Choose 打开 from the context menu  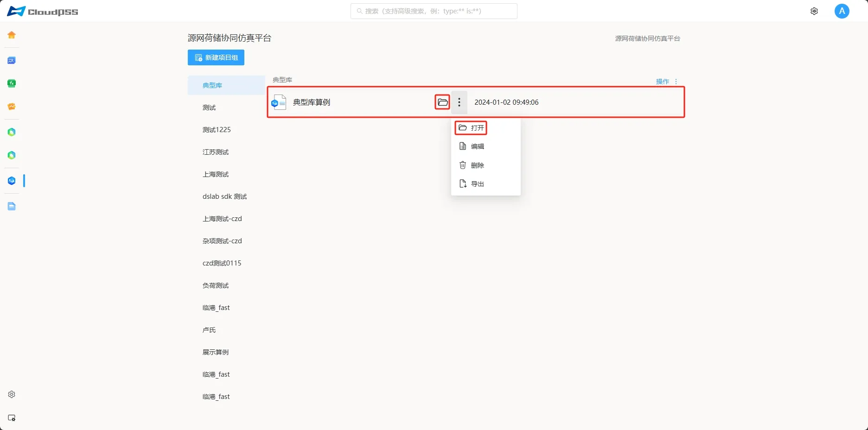point(485,128)
